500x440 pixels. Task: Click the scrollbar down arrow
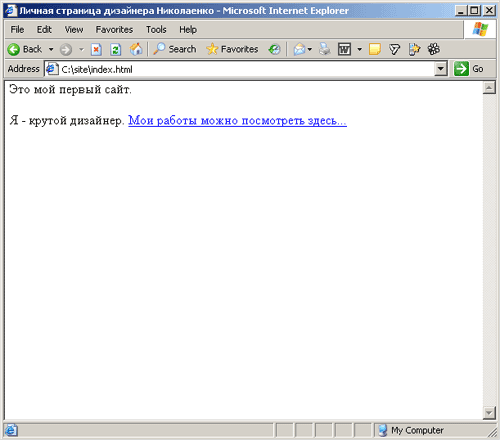point(489,413)
